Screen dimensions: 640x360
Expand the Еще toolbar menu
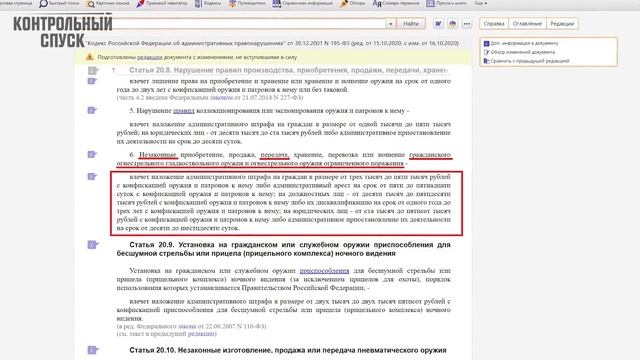click(481, 3)
